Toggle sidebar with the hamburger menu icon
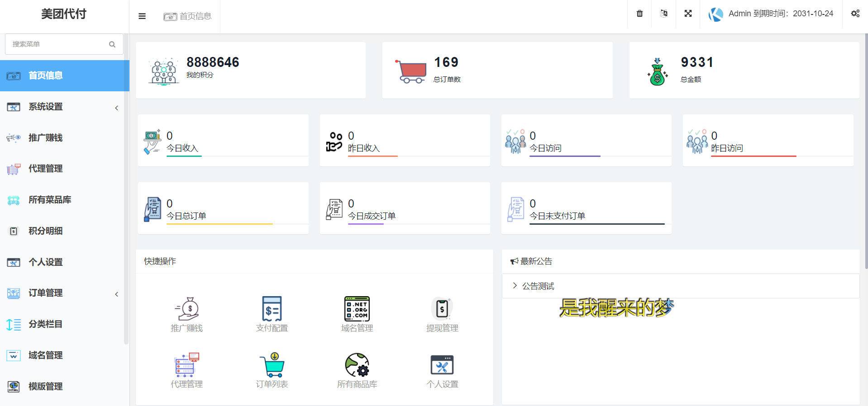The image size is (868, 406). 142,16
